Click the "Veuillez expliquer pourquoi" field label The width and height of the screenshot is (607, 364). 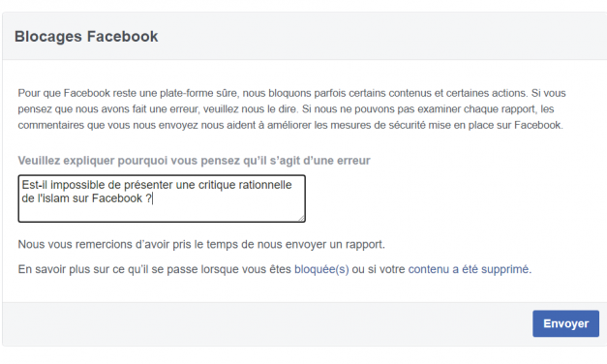coord(194,161)
